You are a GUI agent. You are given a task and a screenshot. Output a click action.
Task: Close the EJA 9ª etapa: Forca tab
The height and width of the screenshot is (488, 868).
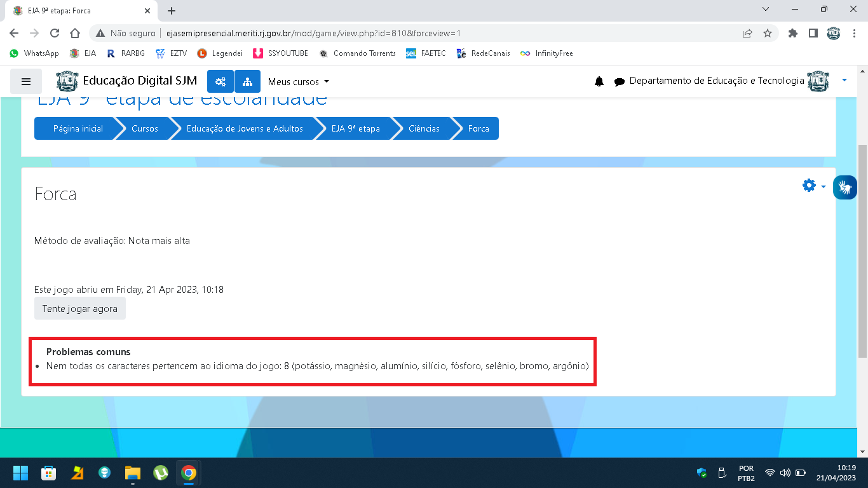point(147,11)
